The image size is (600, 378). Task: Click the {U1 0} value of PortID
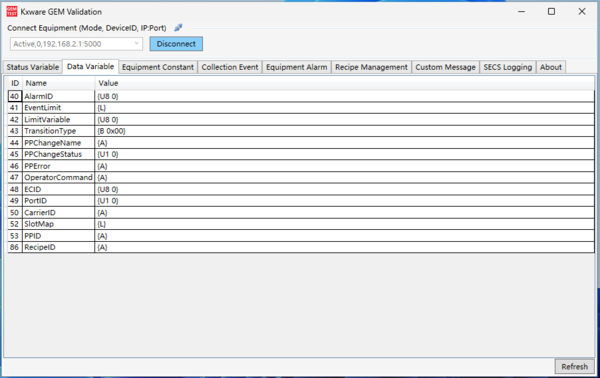[344, 201]
